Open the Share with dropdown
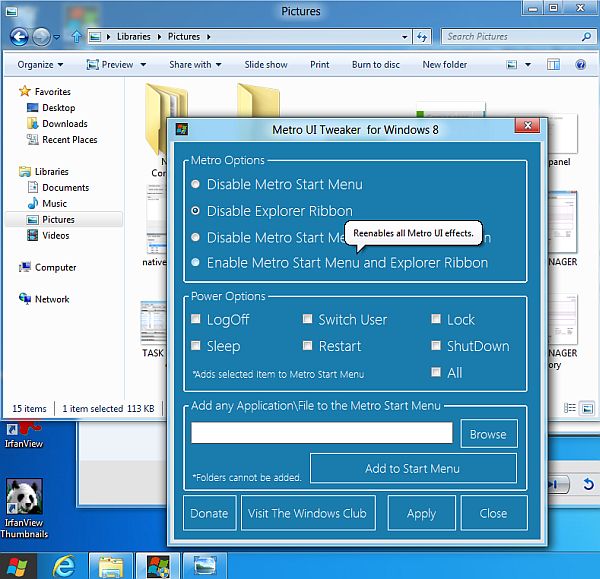 pyautogui.click(x=196, y=65)
